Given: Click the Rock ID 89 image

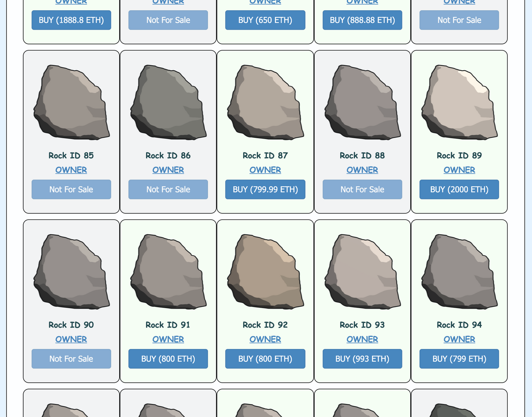Looking at the screenshot, I should (459, 102).
